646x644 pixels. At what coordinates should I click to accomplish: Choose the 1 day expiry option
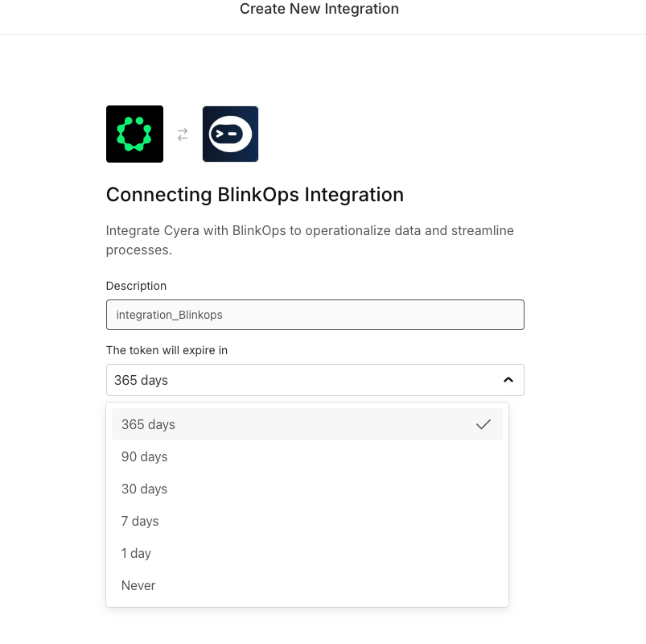(307, 553)
